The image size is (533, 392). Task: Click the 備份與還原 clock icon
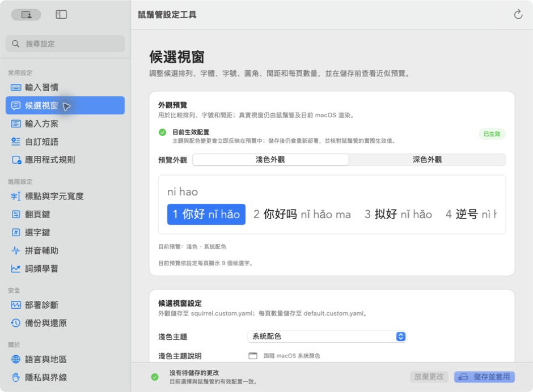pyautogui.click(x=16, y=323)
